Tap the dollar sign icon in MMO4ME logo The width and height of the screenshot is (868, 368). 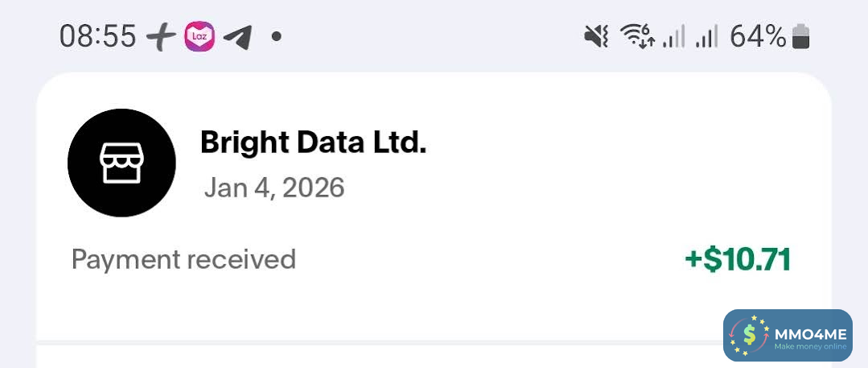[750, 335]
